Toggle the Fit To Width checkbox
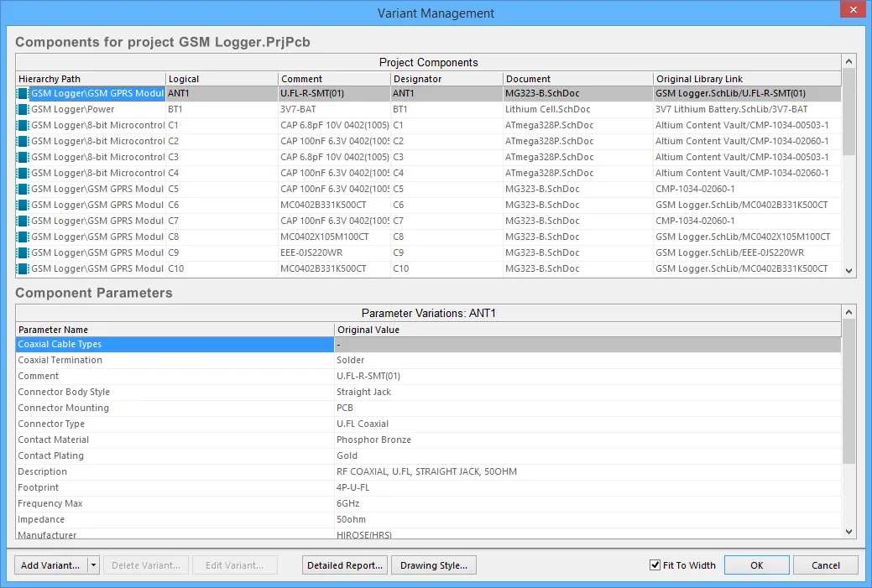872x588 pixels. pos(655,565)
